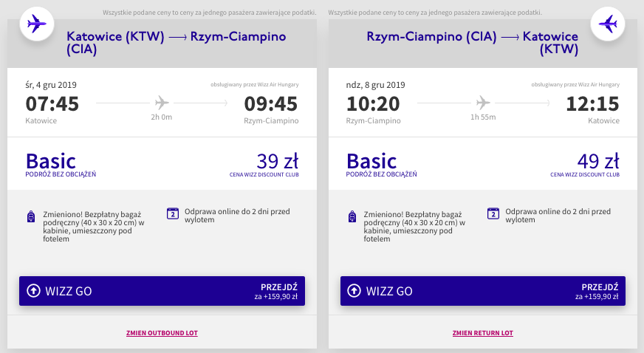Upgrade outbound flight via PRZEJDŹ za +159,90 zł

click(x=276, y=291)
